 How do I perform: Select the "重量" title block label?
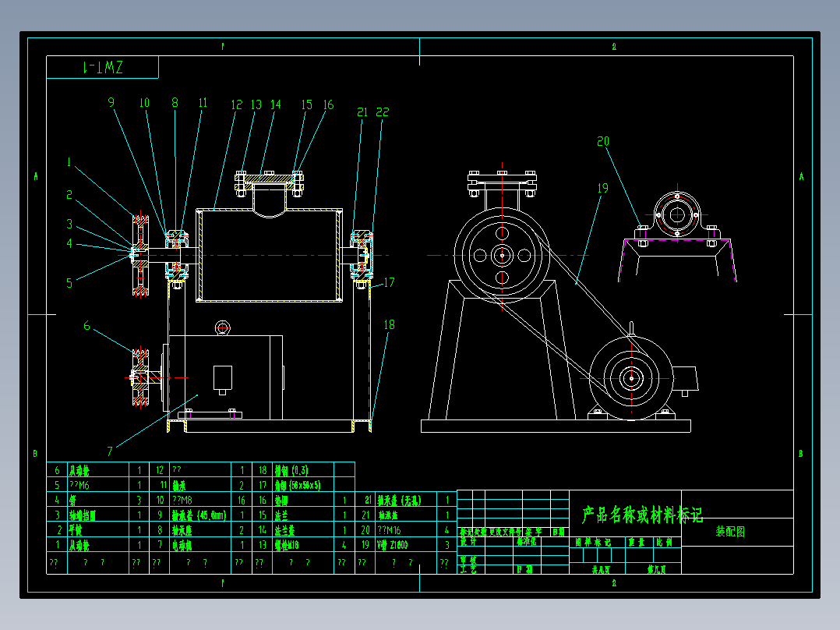pyautogui.click(x=637, y=542)
